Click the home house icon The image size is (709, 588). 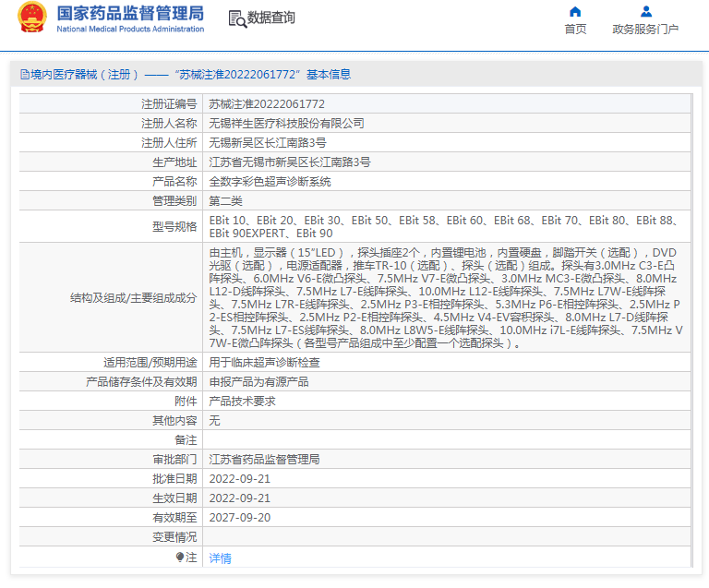(x=575, y=11)
